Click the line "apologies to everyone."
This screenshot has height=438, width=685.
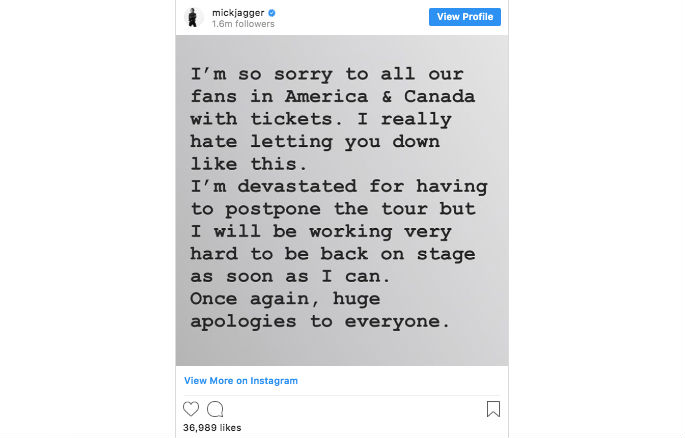(319, 321)
